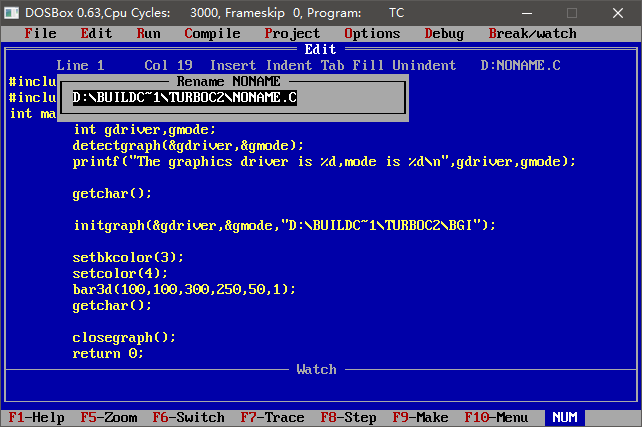Click F10-Menu in the bottom bar
This screenshot has height=427, width=642.
click(496, 417)
